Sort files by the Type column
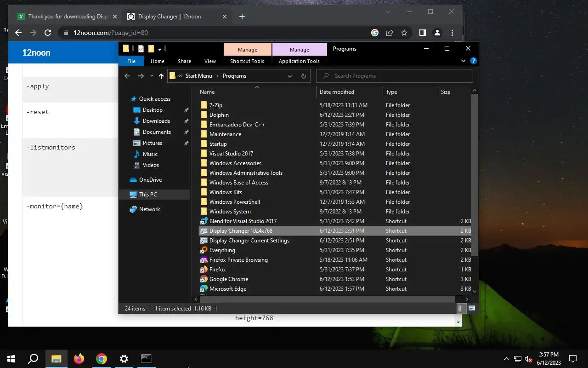Screen dimensions: 588x368 tap(410, 92)
